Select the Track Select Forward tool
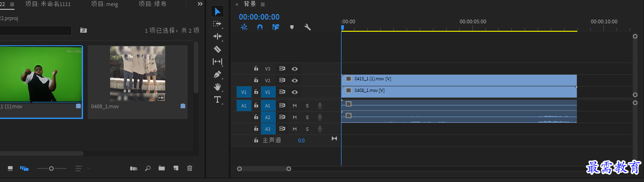The width and height of the screenshot is (644, 182). coord(217,24)
